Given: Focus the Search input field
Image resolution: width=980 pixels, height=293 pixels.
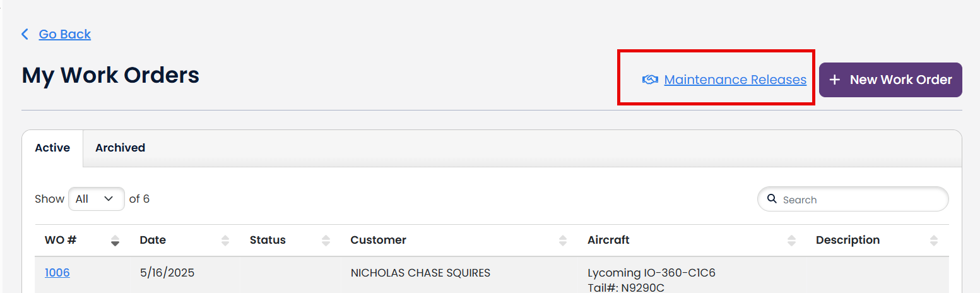Looking at the screenshot, I should click(x=853, y=199).
